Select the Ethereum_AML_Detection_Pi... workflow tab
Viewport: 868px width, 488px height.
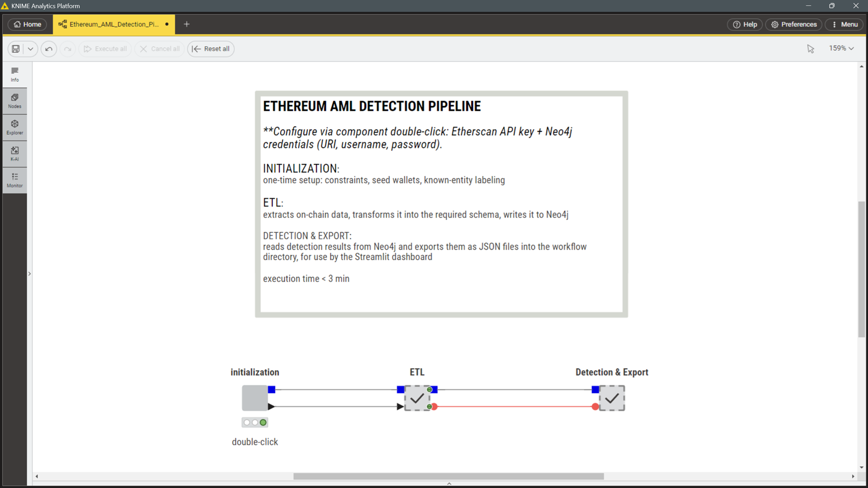coord(114,24)
